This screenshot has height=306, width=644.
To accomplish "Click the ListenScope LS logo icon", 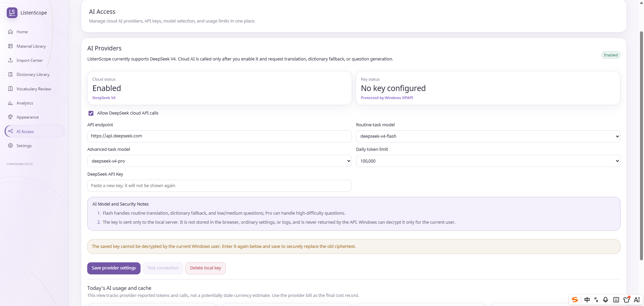I will pyautogui.click(x=12, y=13).
